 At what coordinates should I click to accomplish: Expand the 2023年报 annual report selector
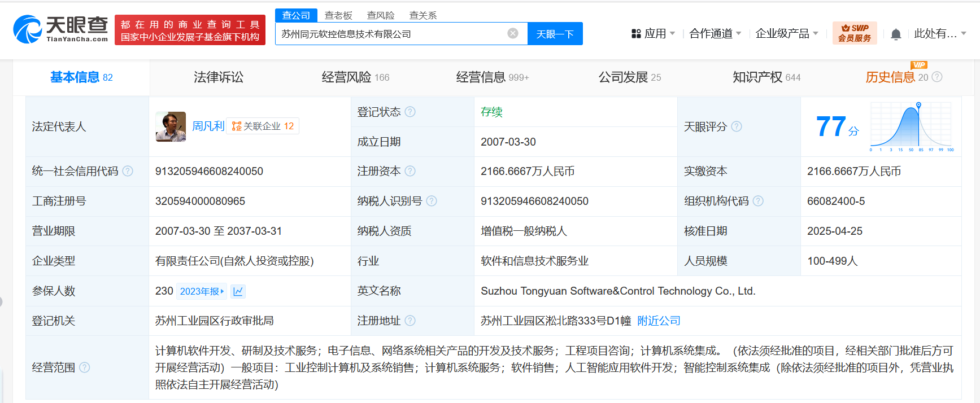pos(202,291)
